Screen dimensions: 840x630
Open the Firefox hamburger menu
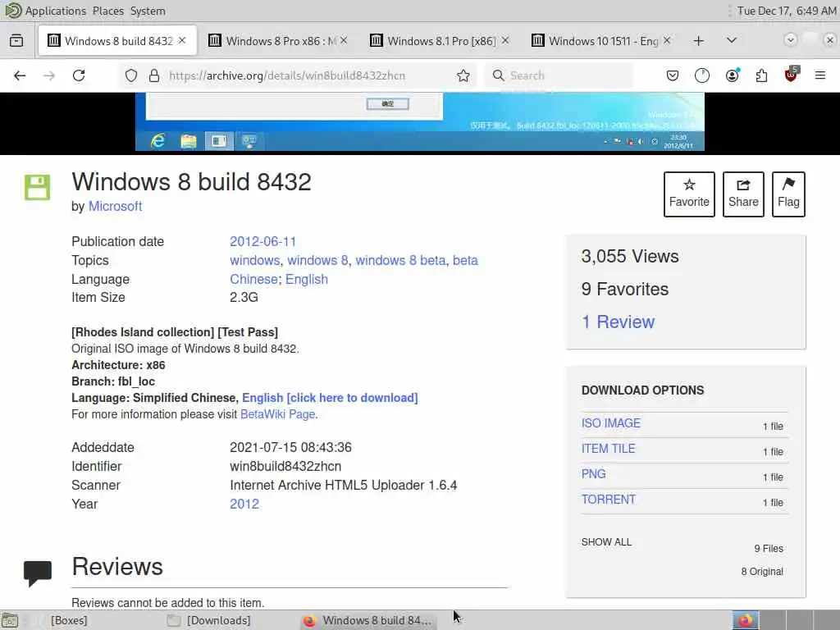820,75
